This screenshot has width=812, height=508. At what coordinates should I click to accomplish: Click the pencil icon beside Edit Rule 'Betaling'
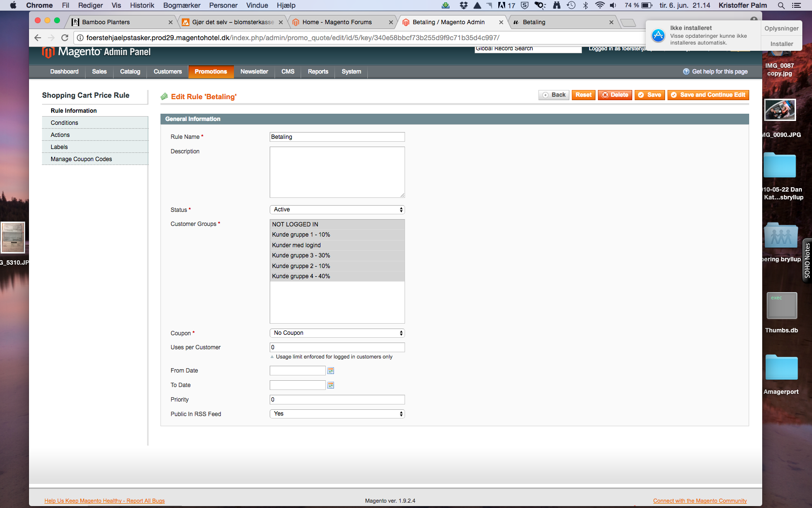pyautogui.click(x=164, y=96)
